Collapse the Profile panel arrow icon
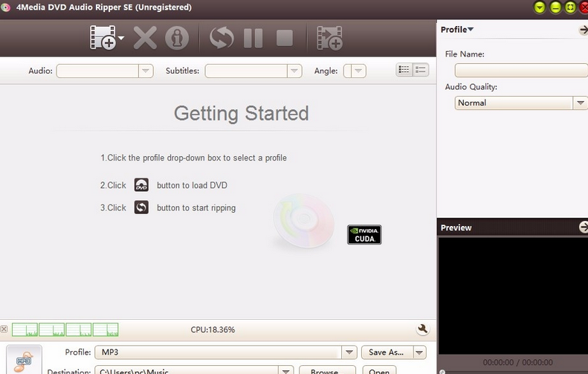Viewport: 588px width, 374px height. (584, 30)
